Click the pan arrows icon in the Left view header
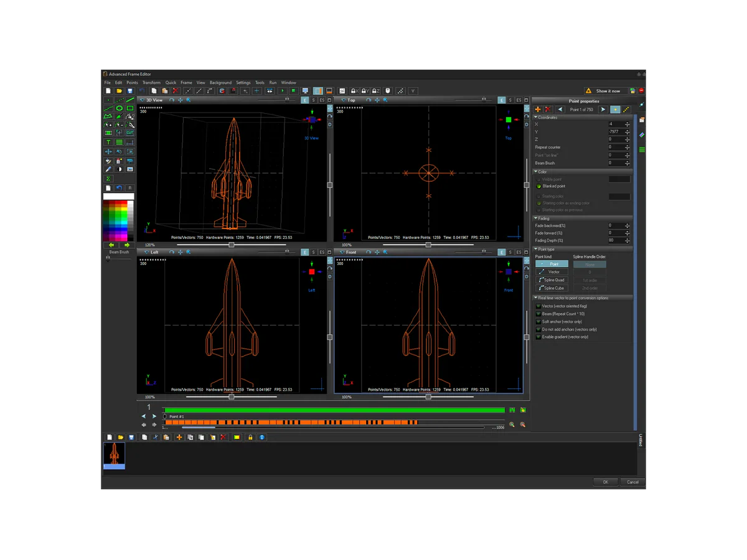 click(x=181, y=252)
